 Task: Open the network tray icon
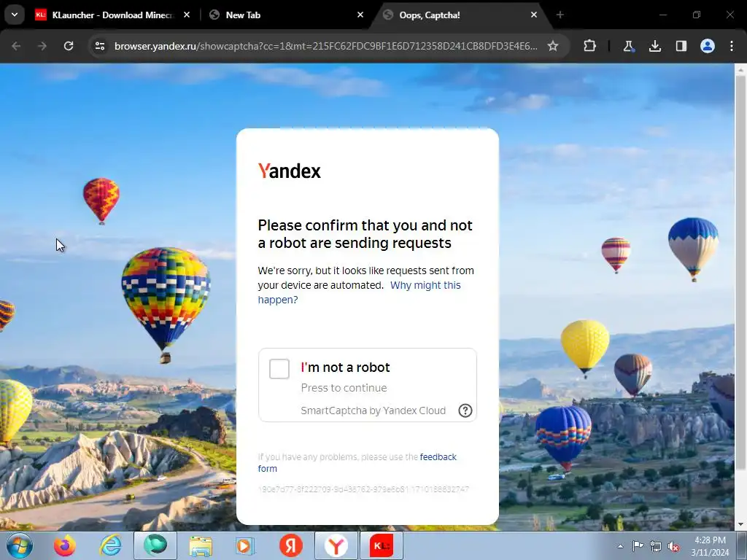click(656, 546)
